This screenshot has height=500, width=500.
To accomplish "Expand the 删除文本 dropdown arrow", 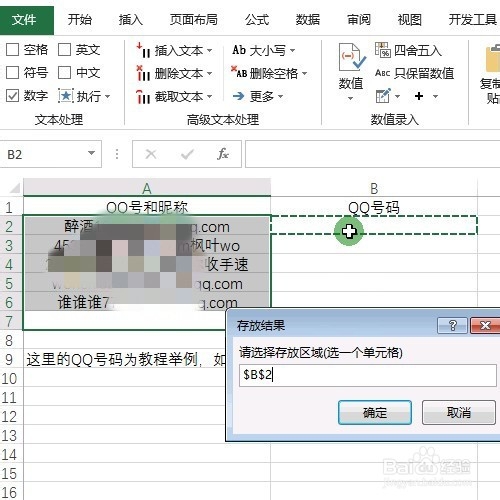I will pos(209,74).
